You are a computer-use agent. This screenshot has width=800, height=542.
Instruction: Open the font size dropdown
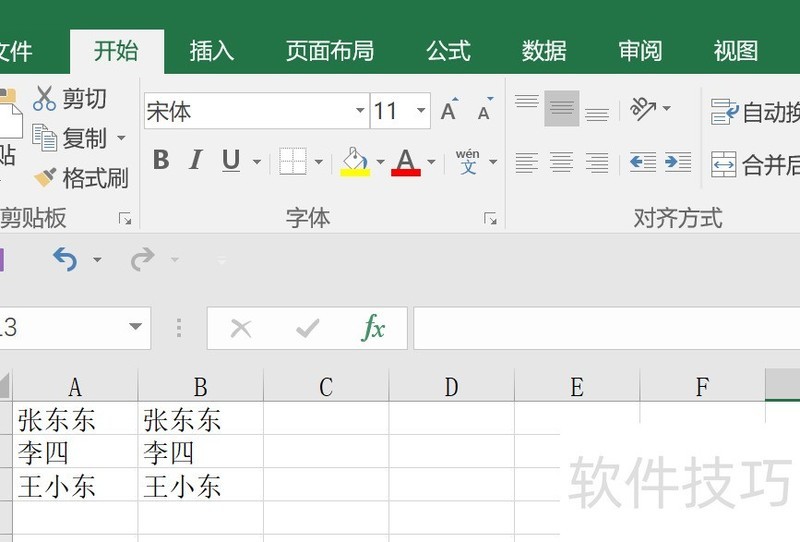421,110
